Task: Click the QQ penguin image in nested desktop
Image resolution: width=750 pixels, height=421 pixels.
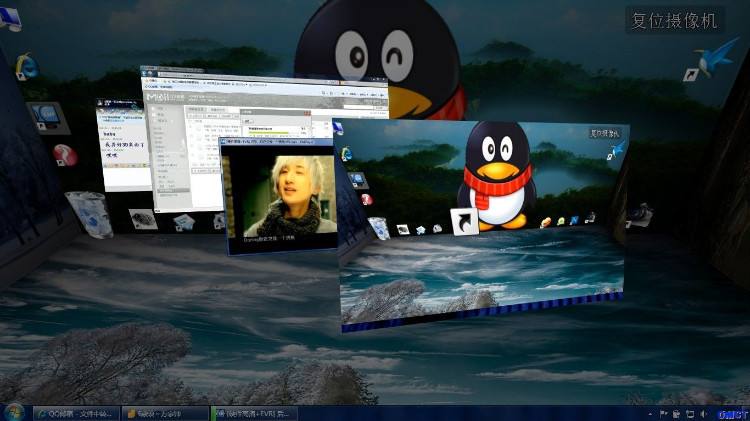Action: point(497,175)
